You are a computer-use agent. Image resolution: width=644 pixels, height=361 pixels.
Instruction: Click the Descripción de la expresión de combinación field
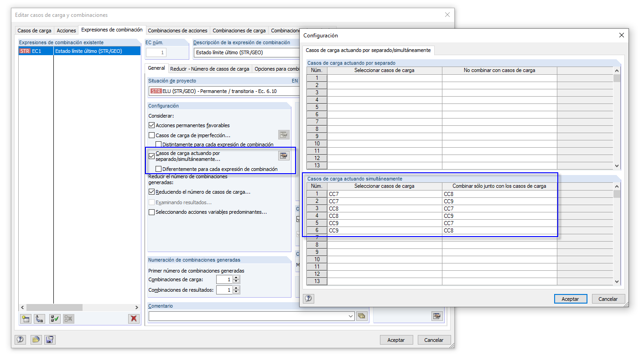click(247, 52)
